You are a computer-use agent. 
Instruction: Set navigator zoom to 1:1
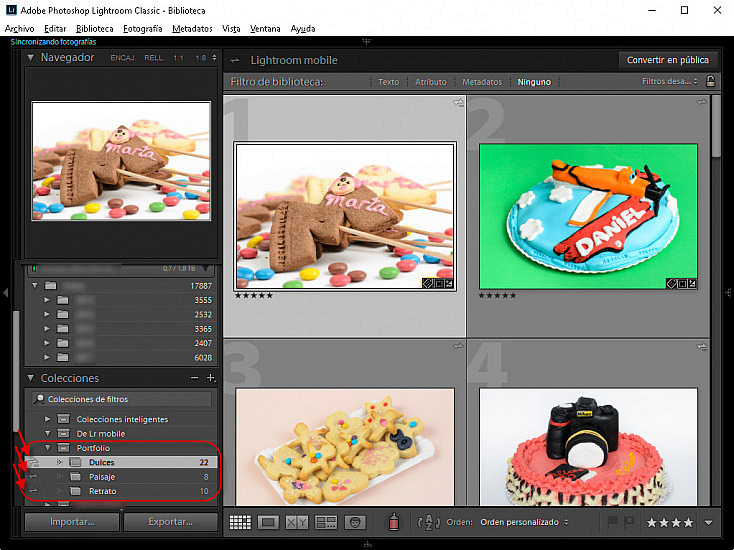(178, 58)
